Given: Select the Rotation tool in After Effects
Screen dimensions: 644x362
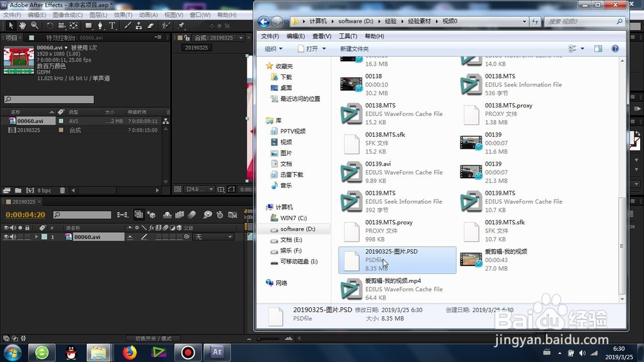Looking at the screenshot, I should [x=50, y=26].
